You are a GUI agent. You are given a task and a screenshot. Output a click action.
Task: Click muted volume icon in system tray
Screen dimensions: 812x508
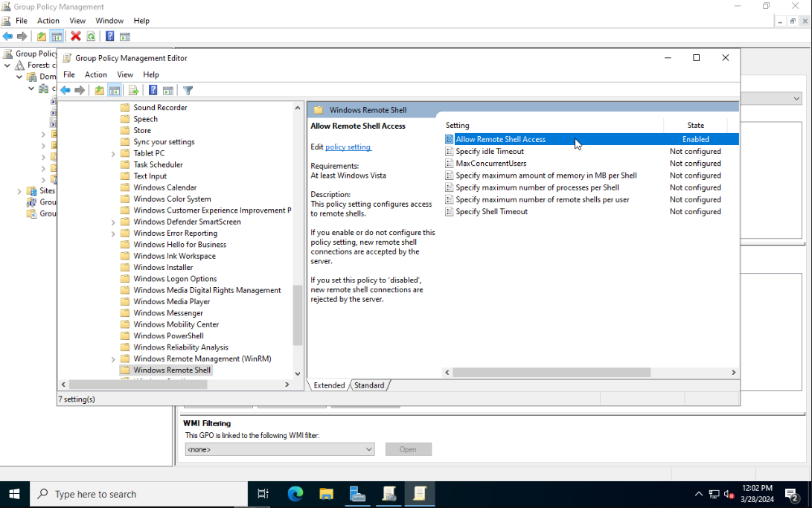pyautogui.click(x=729, y=495)
